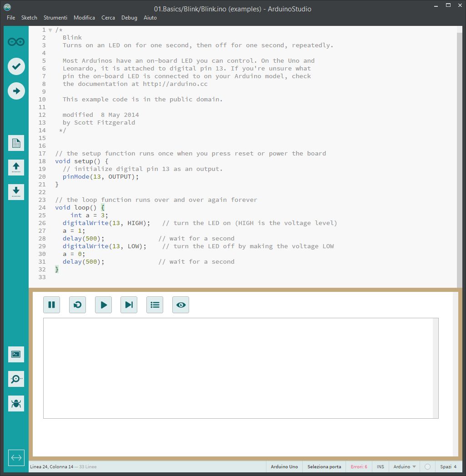466x476 pixels.
Task: Show the breakpoints list icon
Action: coord(155,305)
